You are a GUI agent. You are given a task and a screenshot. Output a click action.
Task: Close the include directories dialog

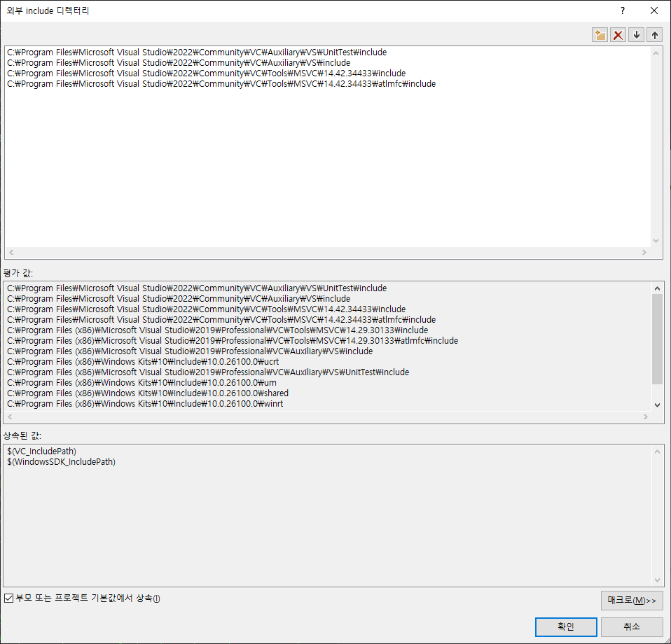[x=654, y=10]
